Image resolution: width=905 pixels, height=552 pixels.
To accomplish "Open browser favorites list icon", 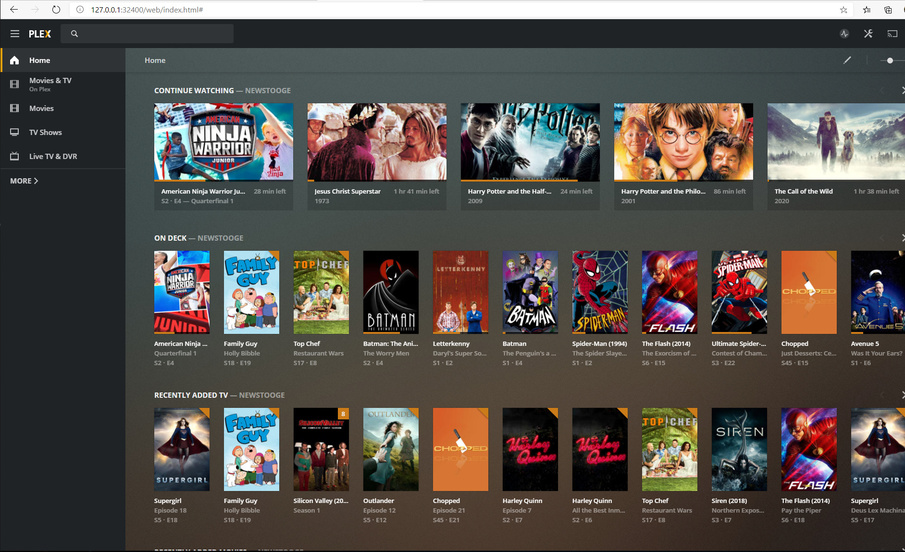I will pos(866,10).
